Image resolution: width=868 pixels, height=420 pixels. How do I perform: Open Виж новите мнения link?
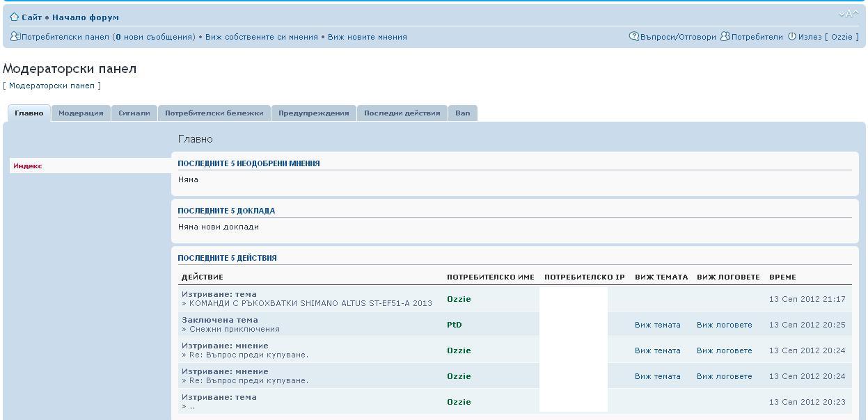tap(367, 37)
